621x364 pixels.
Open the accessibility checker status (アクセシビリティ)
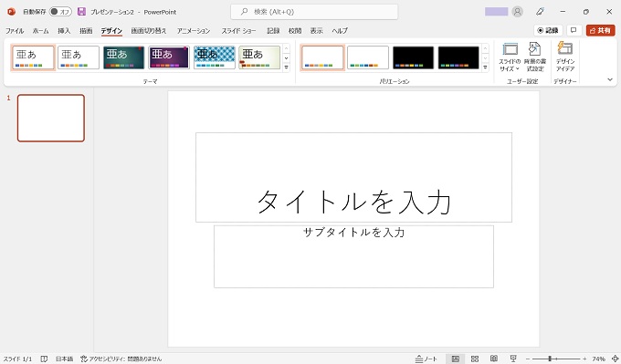pyautogui.click(x=121, y=359)
